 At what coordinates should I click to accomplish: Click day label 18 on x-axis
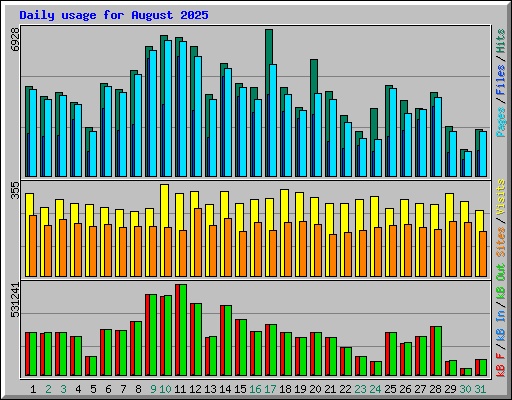click(285, 389)
